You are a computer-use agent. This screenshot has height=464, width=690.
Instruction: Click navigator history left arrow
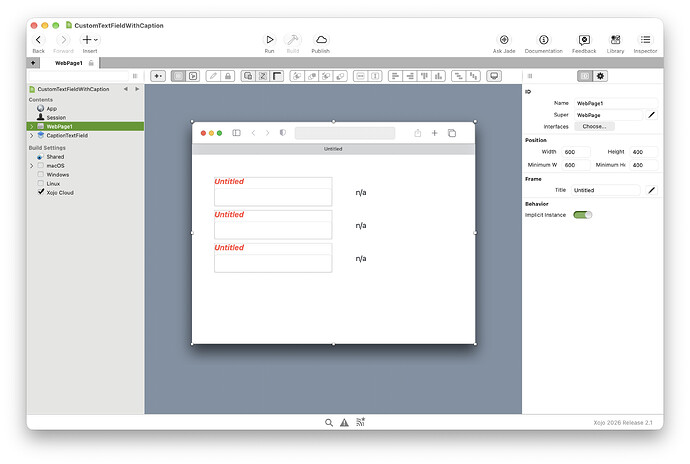(x=125, y=89)
